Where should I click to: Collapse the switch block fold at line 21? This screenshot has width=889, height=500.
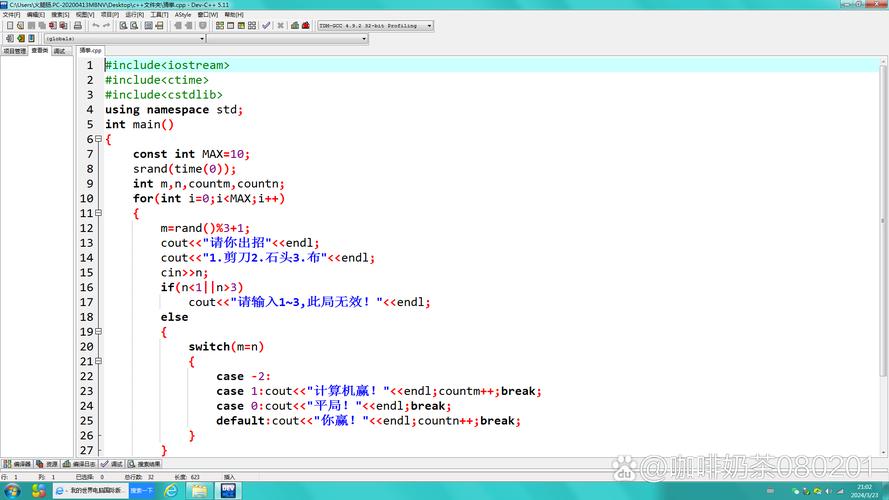[x=98, y=361]
